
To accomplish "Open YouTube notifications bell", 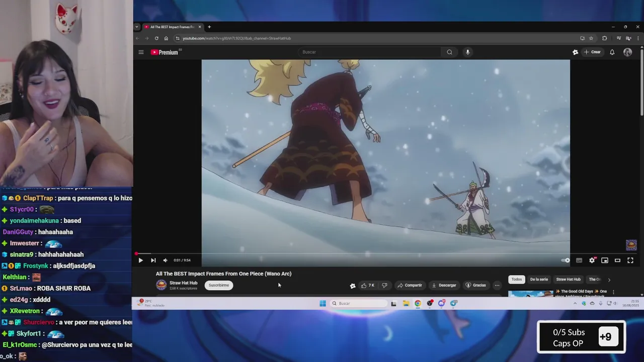I will [x=612, y=52].
